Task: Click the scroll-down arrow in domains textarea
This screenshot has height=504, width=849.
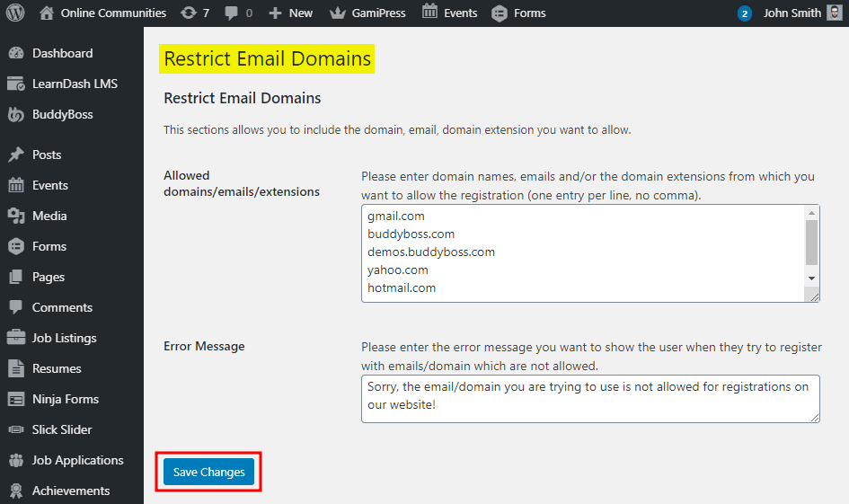Action: 811,279
